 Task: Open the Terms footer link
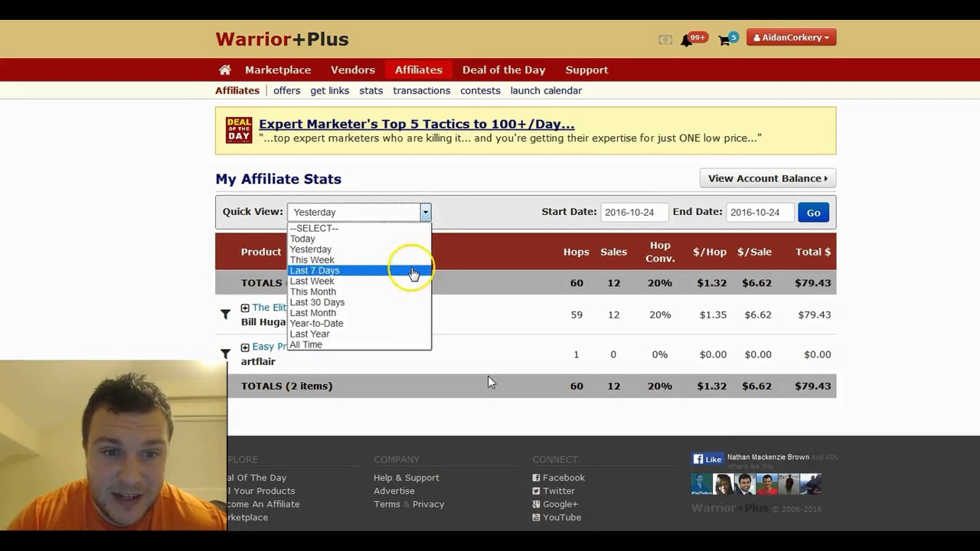[387, 504]
